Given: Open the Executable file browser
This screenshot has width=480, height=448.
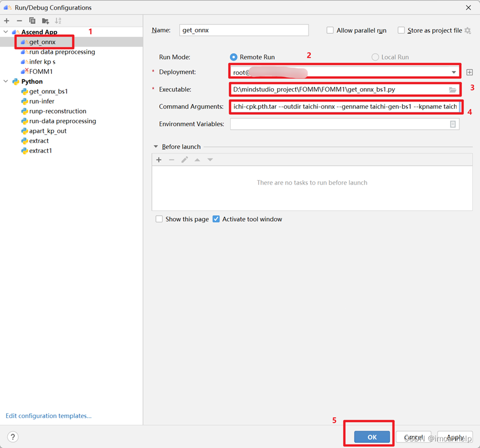Looking at the screenshot, I should click(x=452, y=89).
